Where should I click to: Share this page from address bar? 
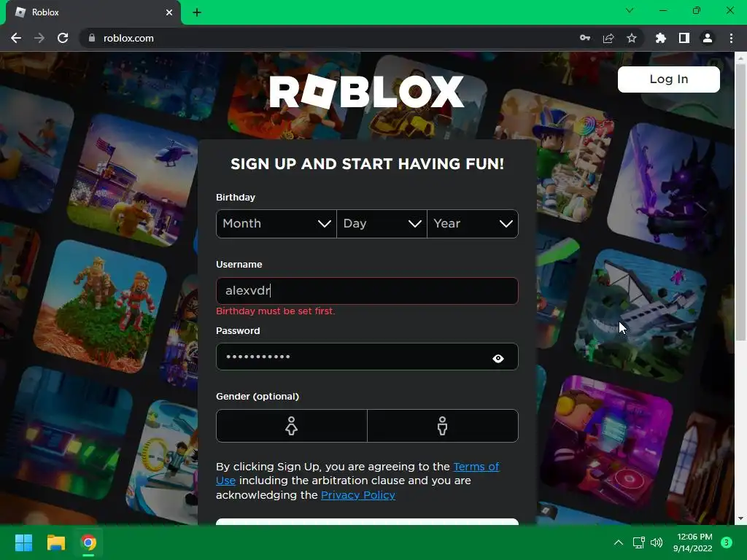608,38
